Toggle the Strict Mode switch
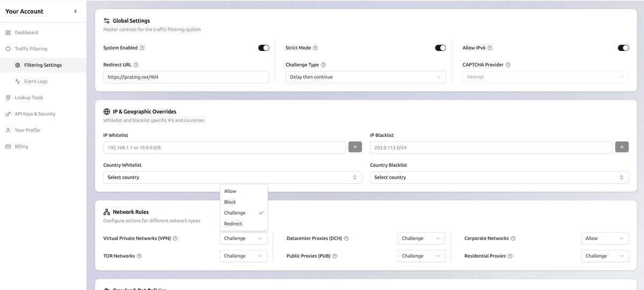644x290 pixels. pyautogui.click(x=440, y=48)
